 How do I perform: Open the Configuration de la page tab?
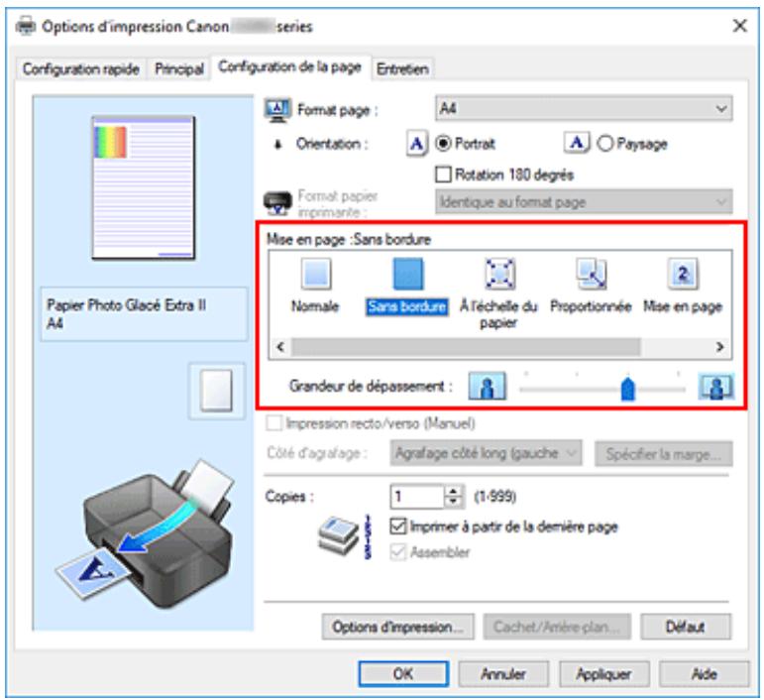pyautogui.click(x=290, y=66)
